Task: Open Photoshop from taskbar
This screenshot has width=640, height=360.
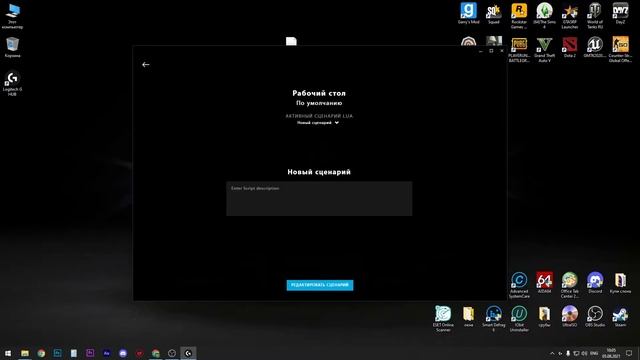Action: 58,353
